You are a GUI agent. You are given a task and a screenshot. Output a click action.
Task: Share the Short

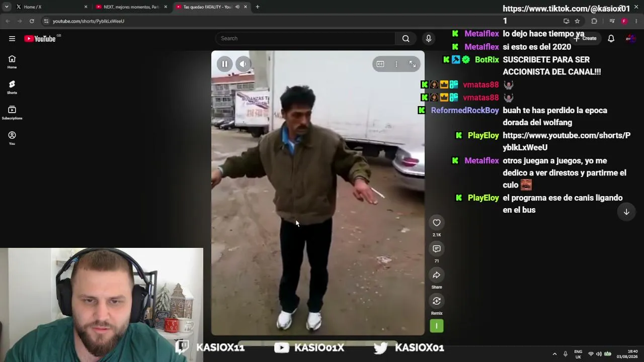(x=437, y=275)
